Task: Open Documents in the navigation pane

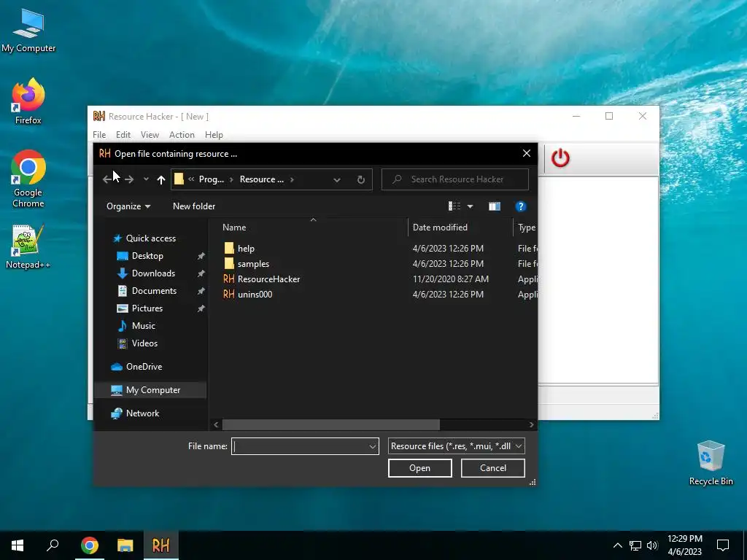Action: pos(154,291)
